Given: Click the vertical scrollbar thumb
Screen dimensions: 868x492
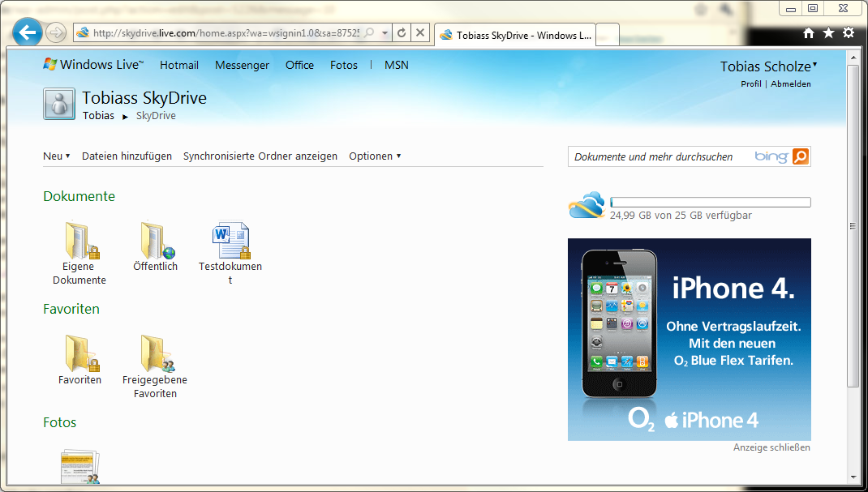Looking at the screenshot, I should [853, 225].
